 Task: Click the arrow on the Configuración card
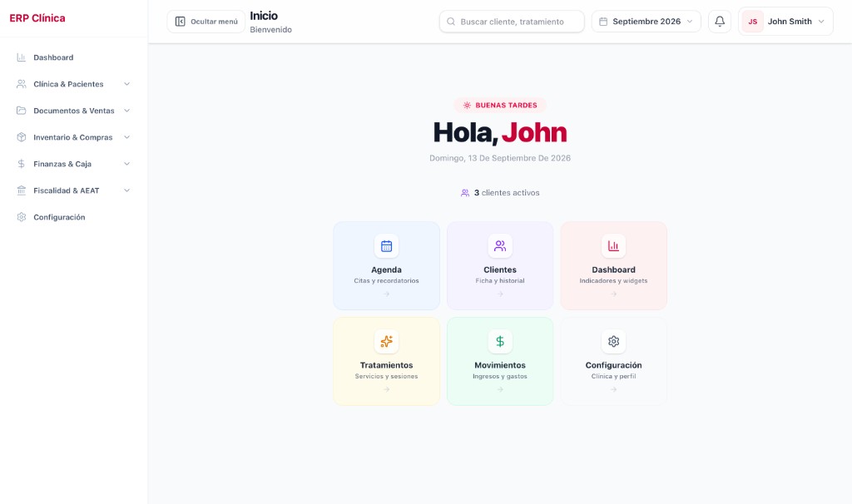coord(613,389)
